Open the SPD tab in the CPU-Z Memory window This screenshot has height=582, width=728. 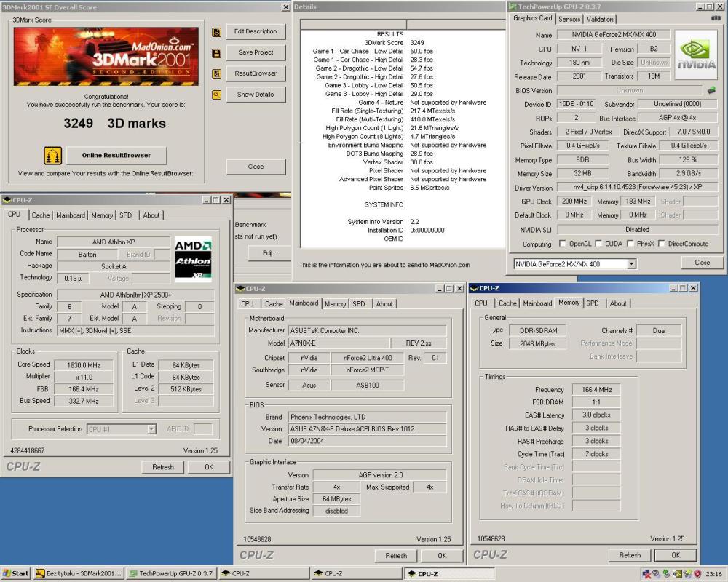pyautogui.click(x=593, y=303)
